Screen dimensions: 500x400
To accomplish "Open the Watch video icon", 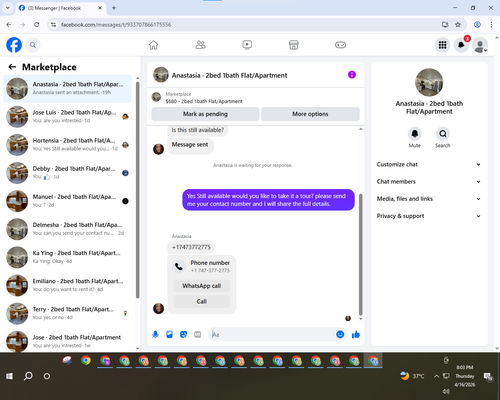I will point(247,45).
